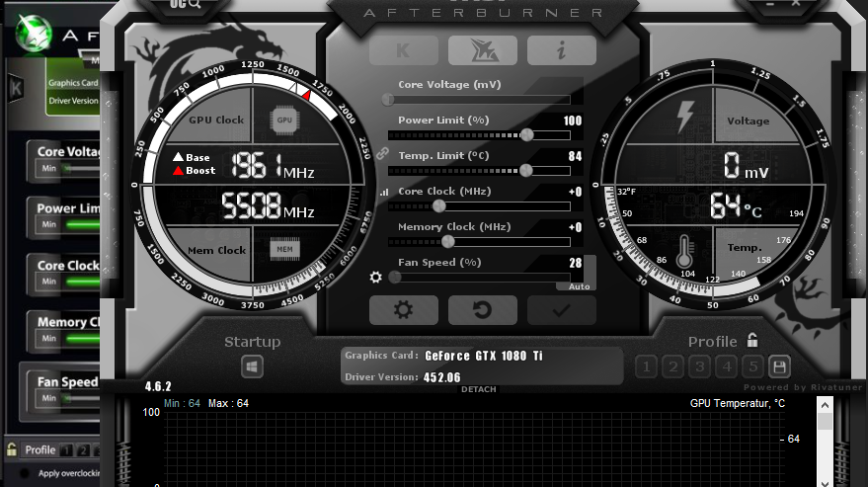Click the monitor graph scrollbar up arrow
The width and height of the screenshot is (868, 487).
pyautogui.click(x=825, y=405)
